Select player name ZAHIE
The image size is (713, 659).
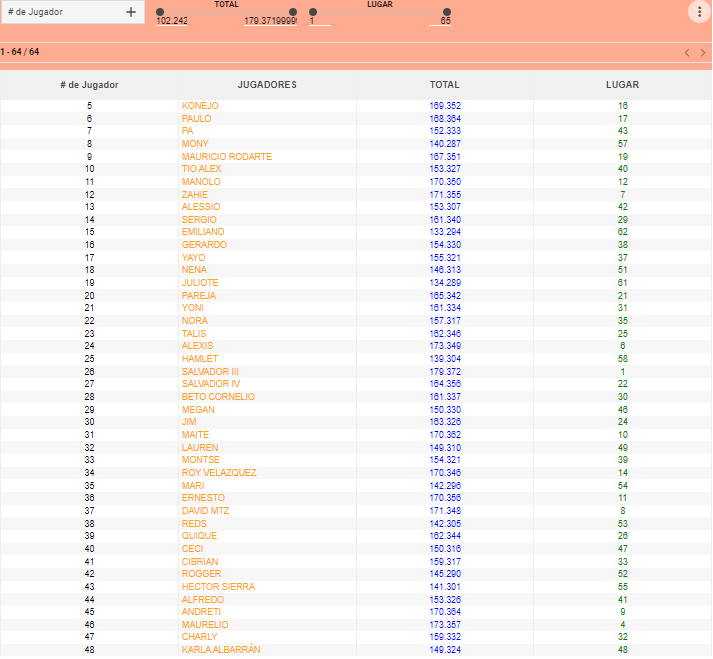click(x=195, y=195)
